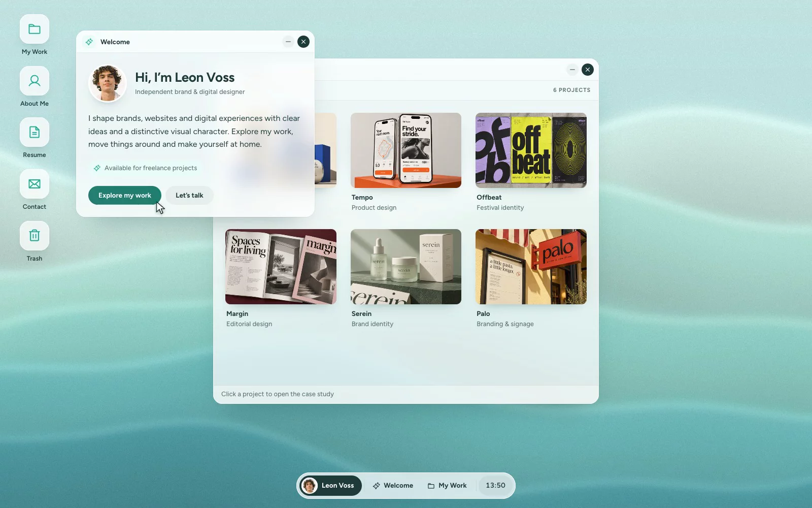Switch to Welcome in the dock
Viewport: 812px width, 508px height.
tap(393, 486)
